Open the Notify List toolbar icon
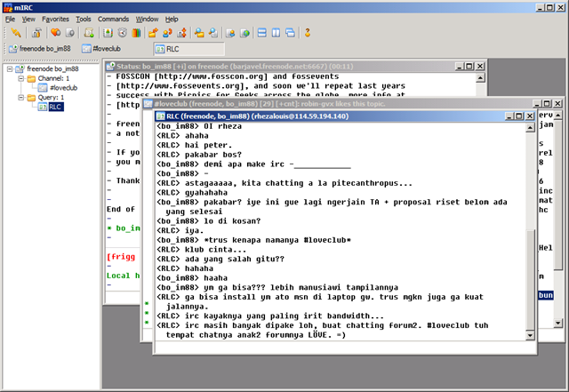Screen dimensions: 569x392 pos(230,33)
